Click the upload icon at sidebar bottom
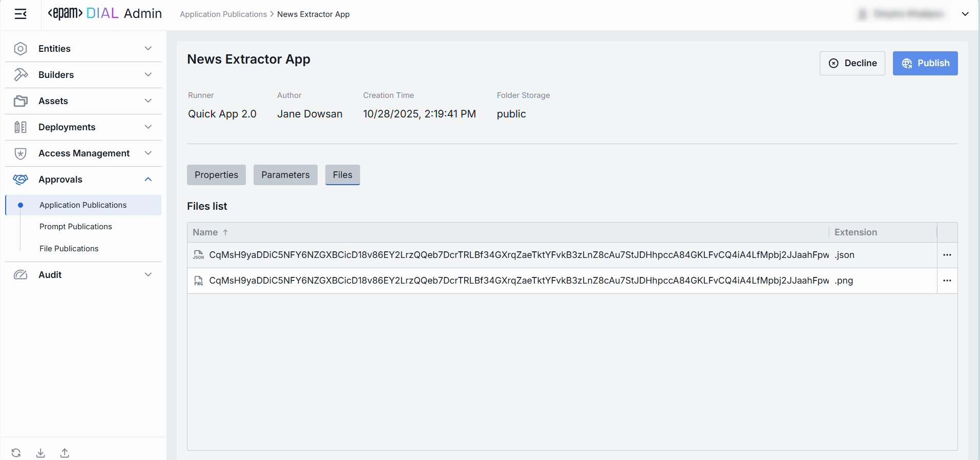 point(65,453)
